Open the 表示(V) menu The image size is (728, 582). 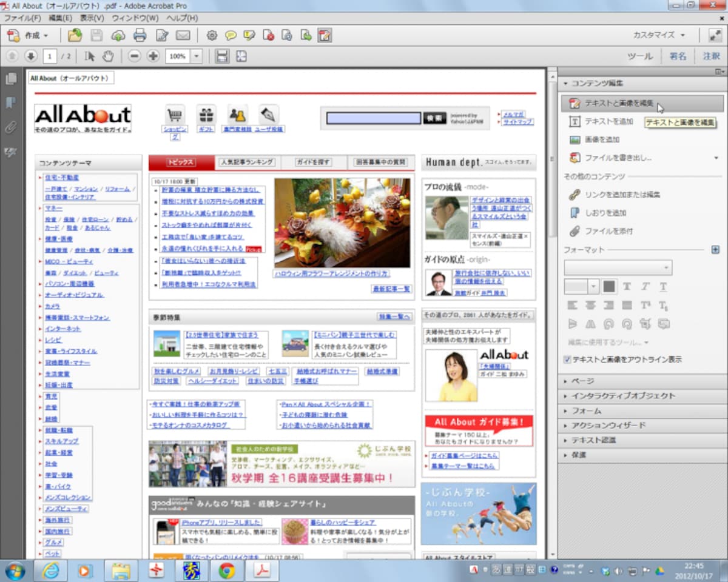click(92, 18)
